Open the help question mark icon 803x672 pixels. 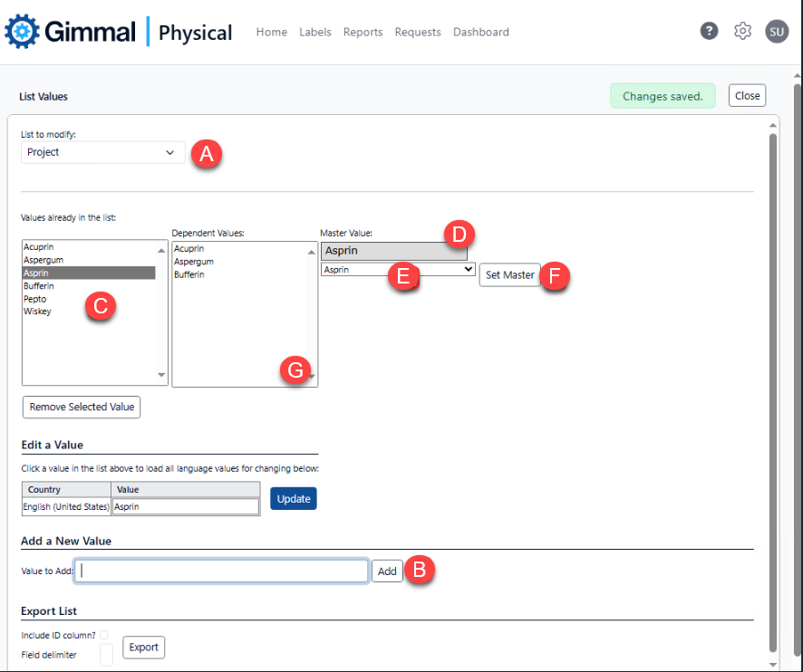point(710,31)
